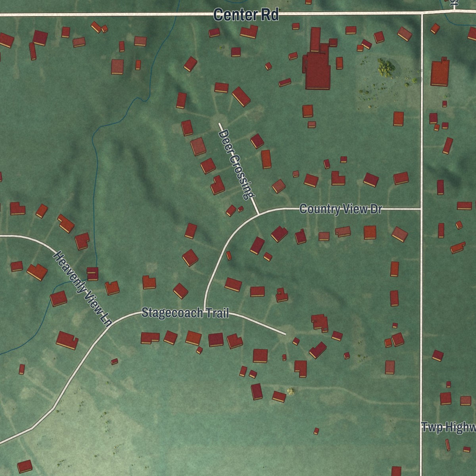Select the Twp Highway label

449,428
